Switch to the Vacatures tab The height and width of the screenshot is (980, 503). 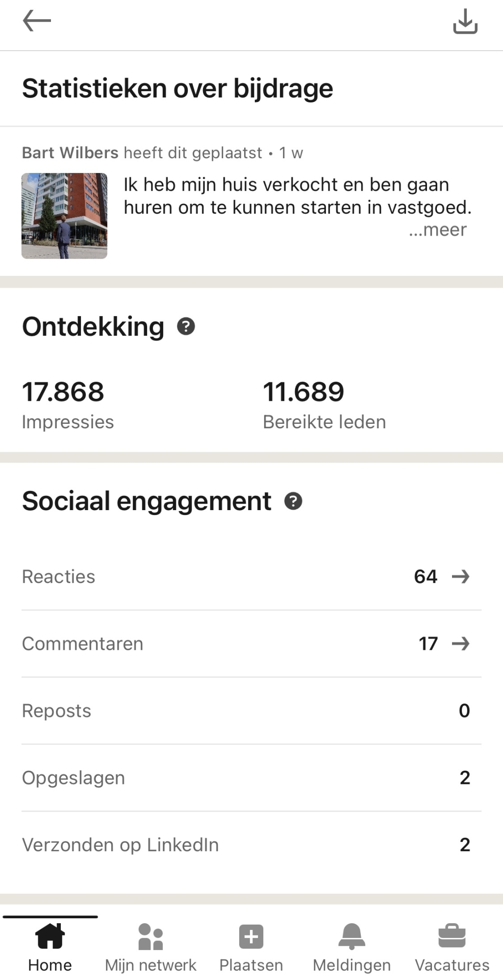pyautogui.click(x=452, y=965)
